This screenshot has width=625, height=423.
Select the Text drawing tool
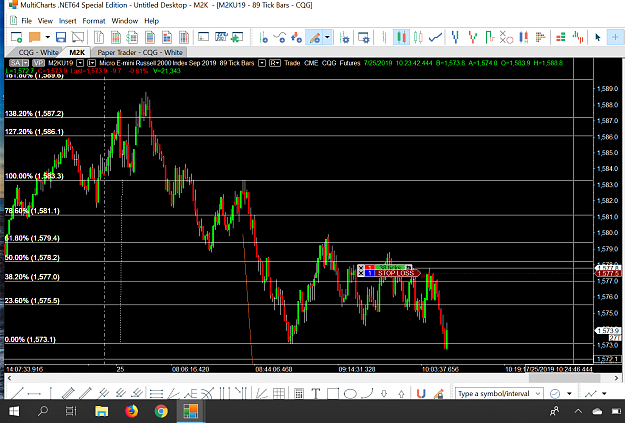(x=315, y=394)
